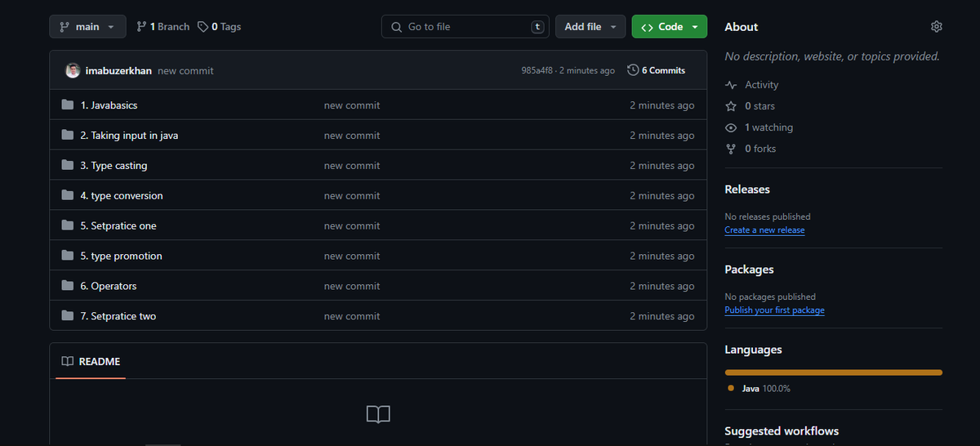Click the folder icon for '7. Setpratice two'

click(68, 317)
